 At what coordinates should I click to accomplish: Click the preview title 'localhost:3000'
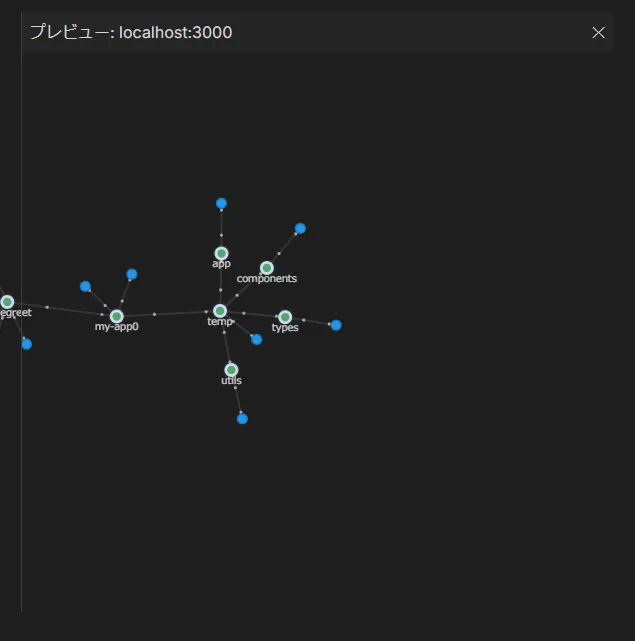[175, 32]
